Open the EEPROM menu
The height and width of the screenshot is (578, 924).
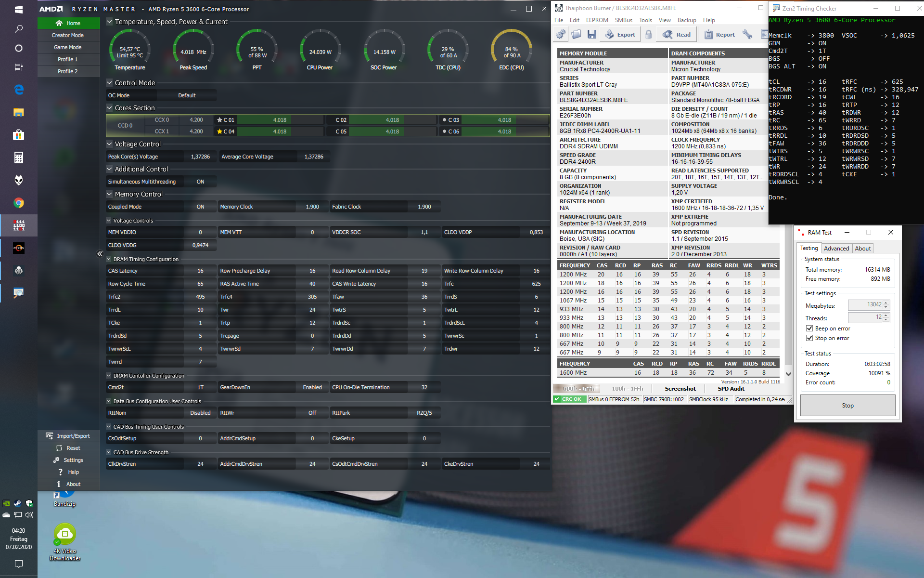click(x=597, y=20)
